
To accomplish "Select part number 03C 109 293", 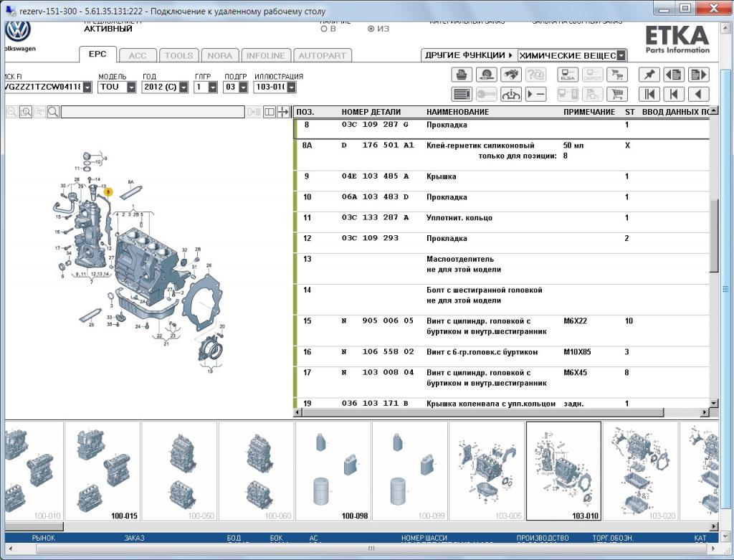I will pos(370,238).
